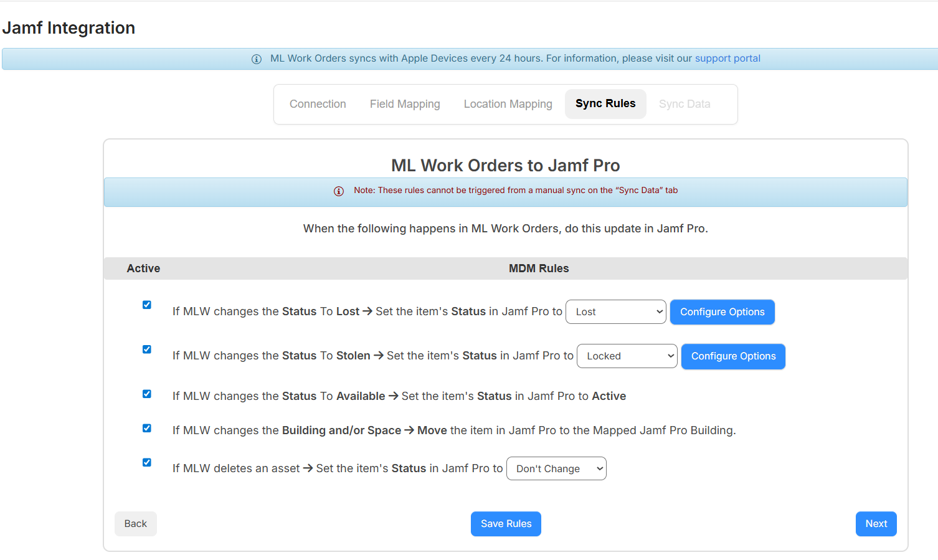
Task: Toggle the Building and/or Space rule checkbox
Action: pos(147,428)
